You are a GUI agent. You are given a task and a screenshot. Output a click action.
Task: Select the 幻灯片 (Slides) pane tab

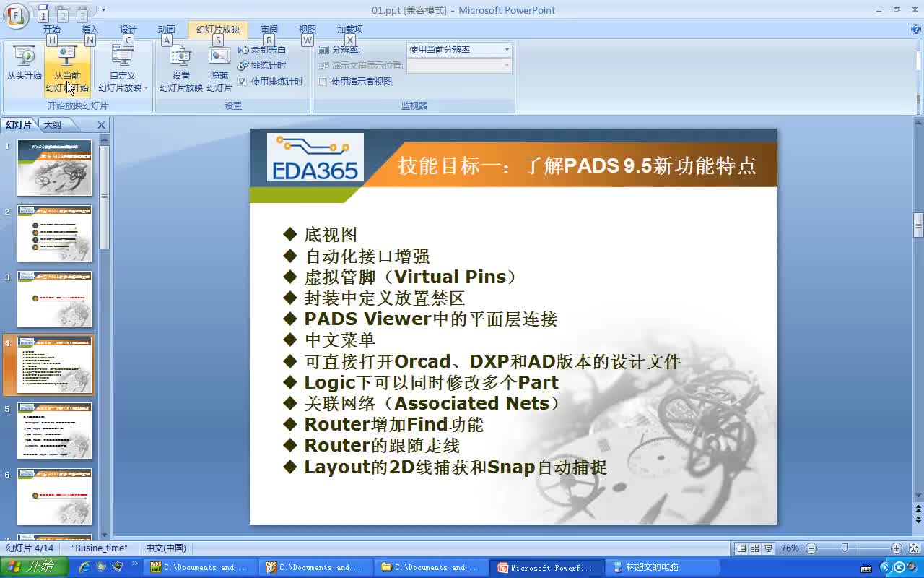click(19, 125)
